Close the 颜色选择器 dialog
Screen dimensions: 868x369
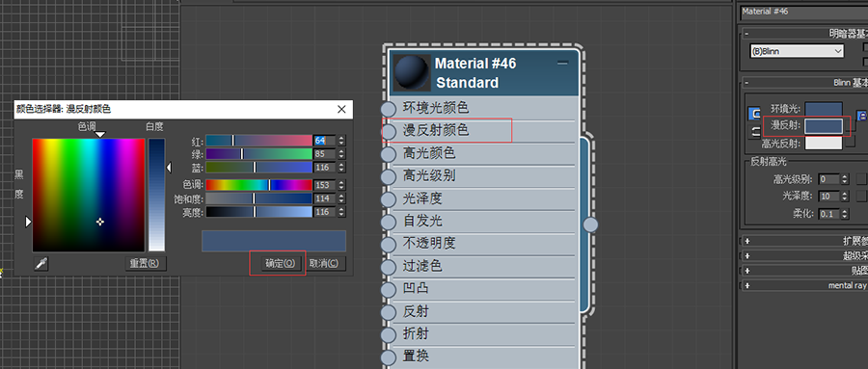click(x=341, y=109)
